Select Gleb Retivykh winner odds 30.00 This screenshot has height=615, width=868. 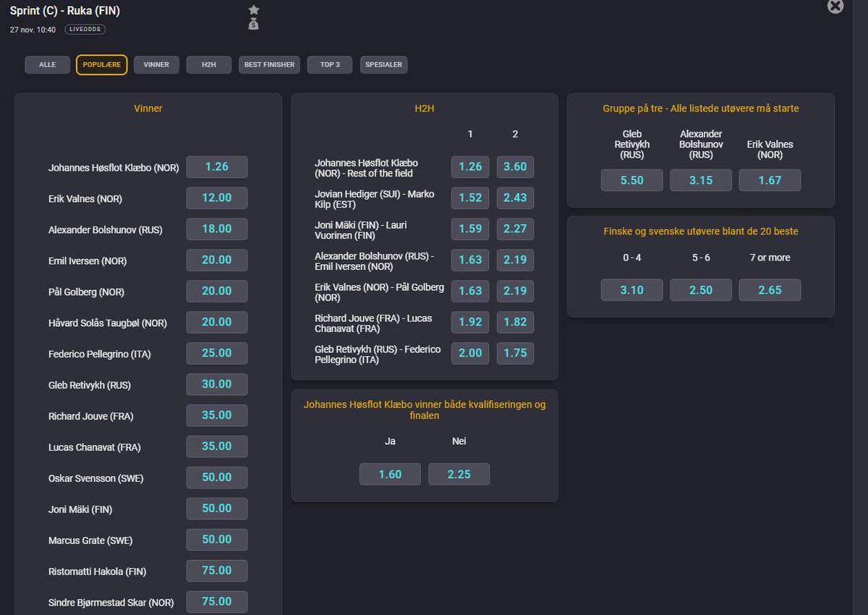[x=217, y=385]
